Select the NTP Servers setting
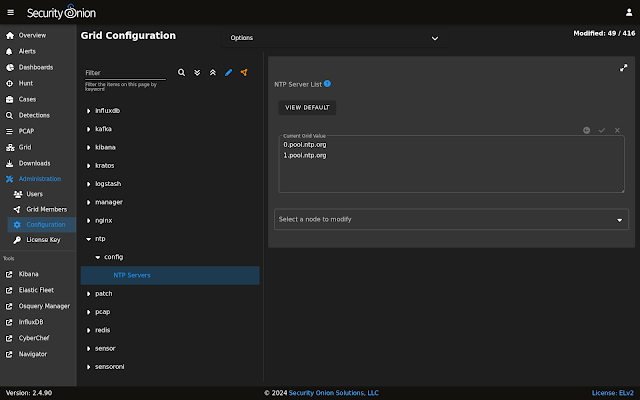This screenshot has height=400, width=640. [x=170, y=276]
